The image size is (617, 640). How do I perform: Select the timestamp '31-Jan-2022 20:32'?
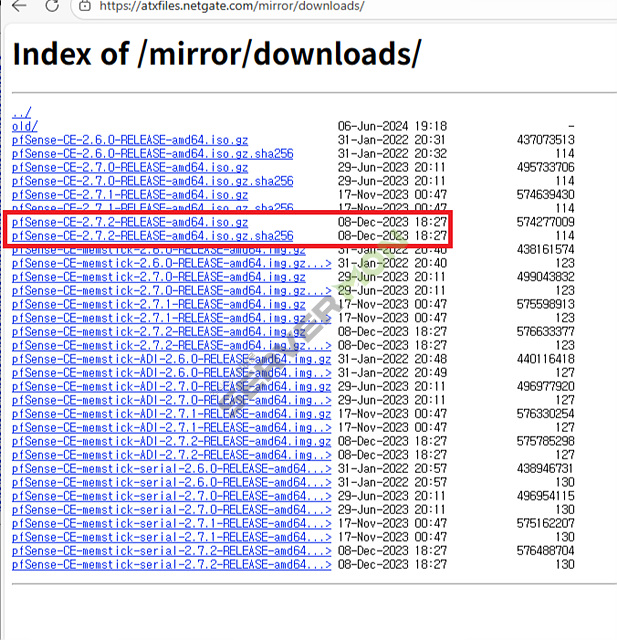[393, 154]
